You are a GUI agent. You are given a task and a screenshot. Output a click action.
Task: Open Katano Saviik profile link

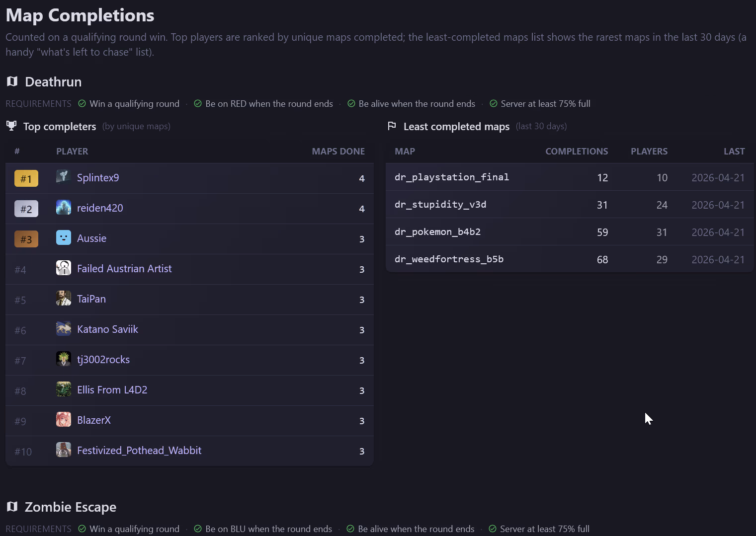pos(107,329)
